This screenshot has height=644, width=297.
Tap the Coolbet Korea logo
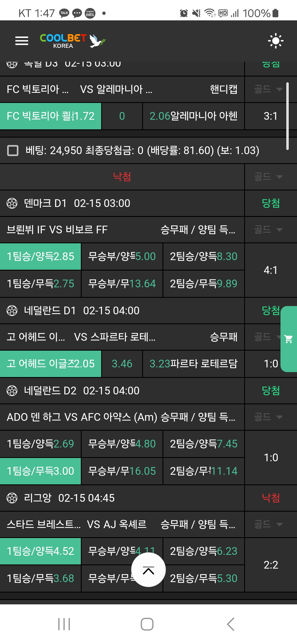pyautogui.click(x=73, y=41)
